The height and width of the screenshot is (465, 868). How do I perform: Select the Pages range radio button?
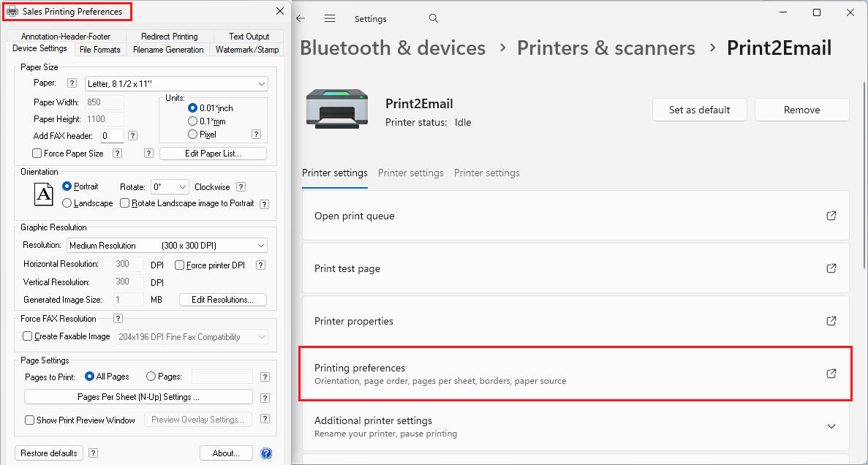151,377
